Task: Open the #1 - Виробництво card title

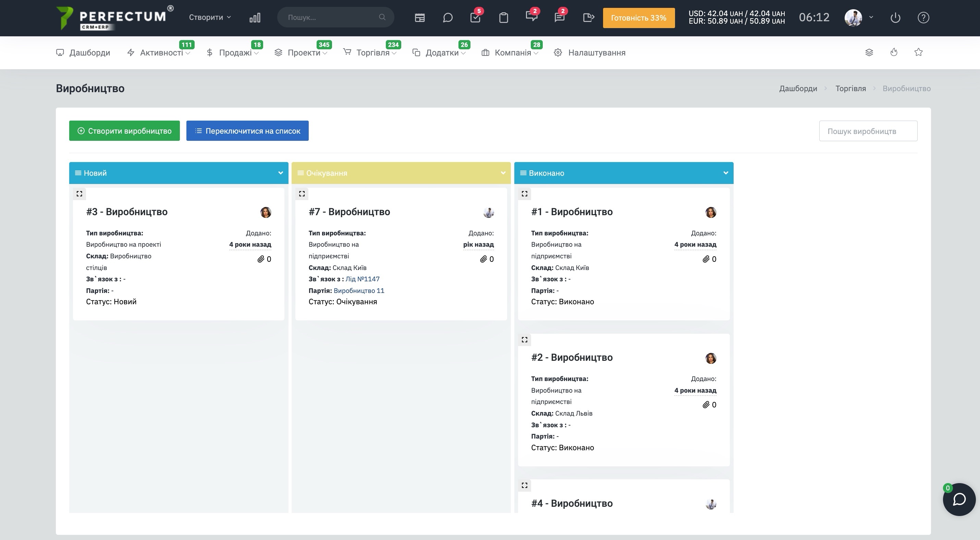Action: coord(572,212)
